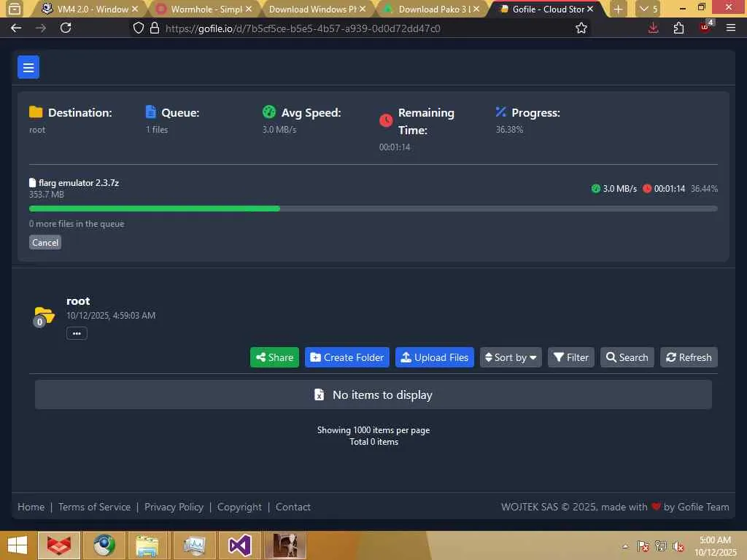
Task: Click the gofile.io address bar
Action: (352, 28)
